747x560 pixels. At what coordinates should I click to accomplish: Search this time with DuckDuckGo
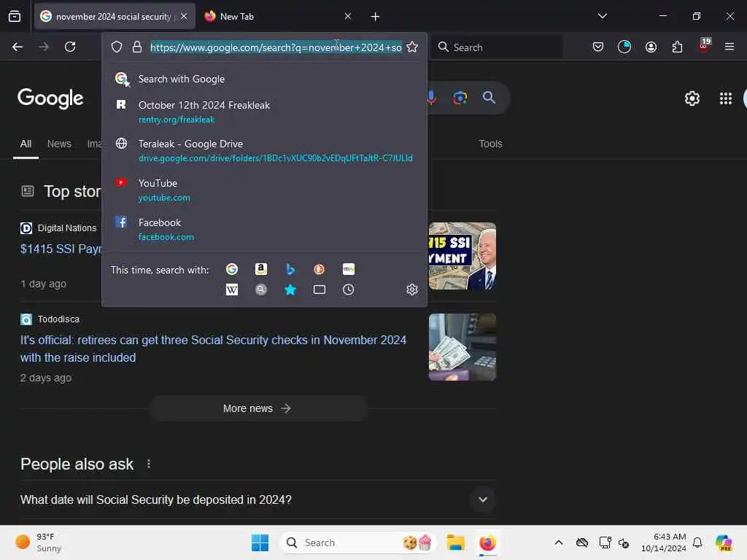click(320, 269)
